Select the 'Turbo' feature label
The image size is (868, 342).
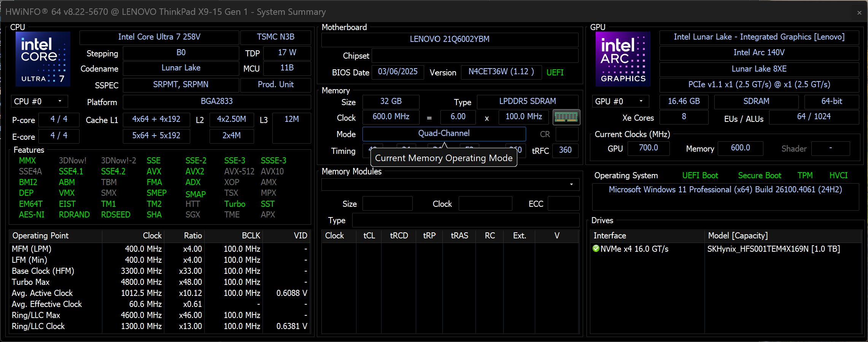(235, 204)
